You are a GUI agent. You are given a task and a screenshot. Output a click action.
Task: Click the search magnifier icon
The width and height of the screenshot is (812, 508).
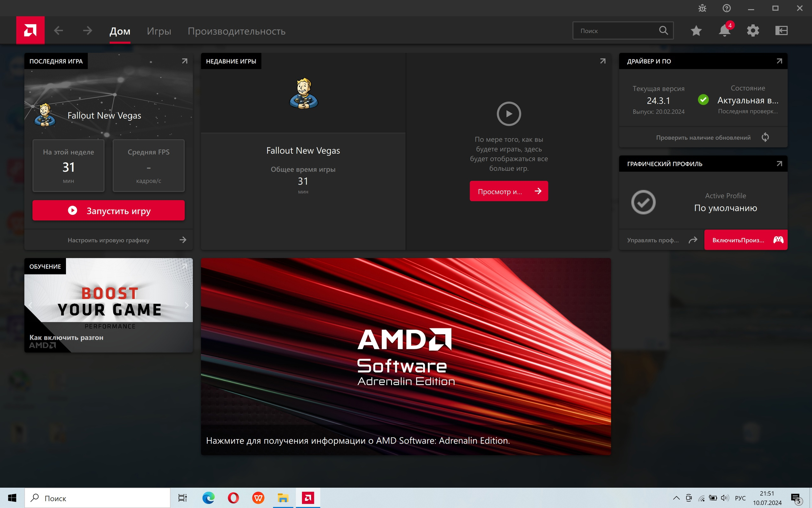(663, 30)
